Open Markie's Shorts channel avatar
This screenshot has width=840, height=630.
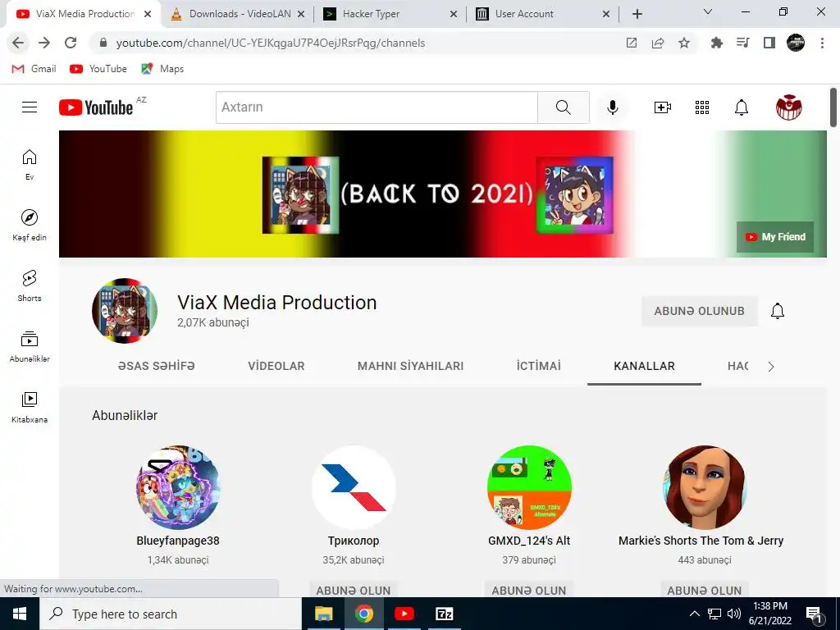click(705, 487)
